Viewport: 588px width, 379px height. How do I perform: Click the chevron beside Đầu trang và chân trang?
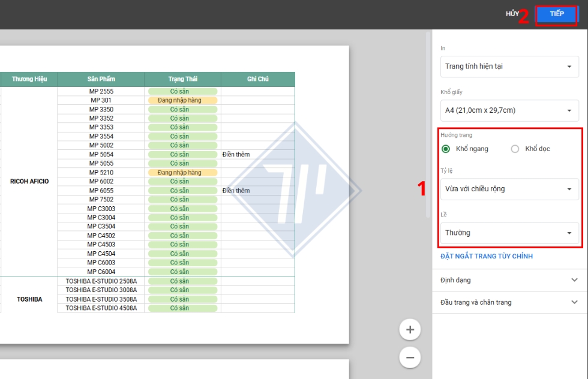click(574, 302)
